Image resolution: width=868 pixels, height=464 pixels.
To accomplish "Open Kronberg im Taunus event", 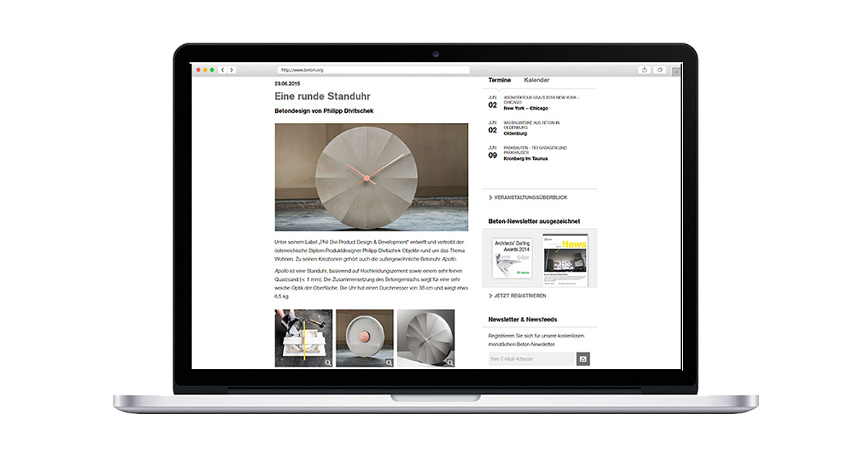I will [526, 159].
